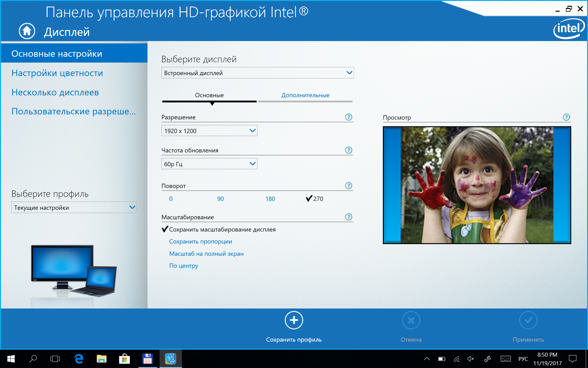Open network connections tray icon
Screen dimensions: 588x368
(457, 359)
